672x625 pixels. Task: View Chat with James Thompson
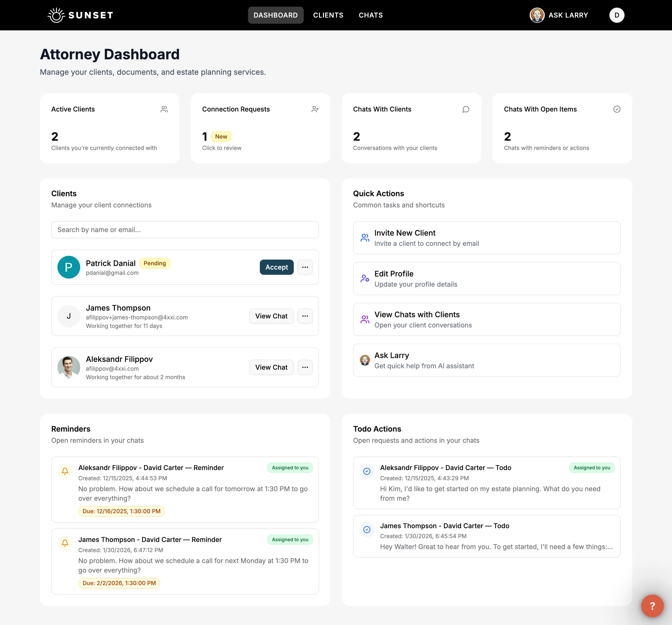(x=271, y=316)
